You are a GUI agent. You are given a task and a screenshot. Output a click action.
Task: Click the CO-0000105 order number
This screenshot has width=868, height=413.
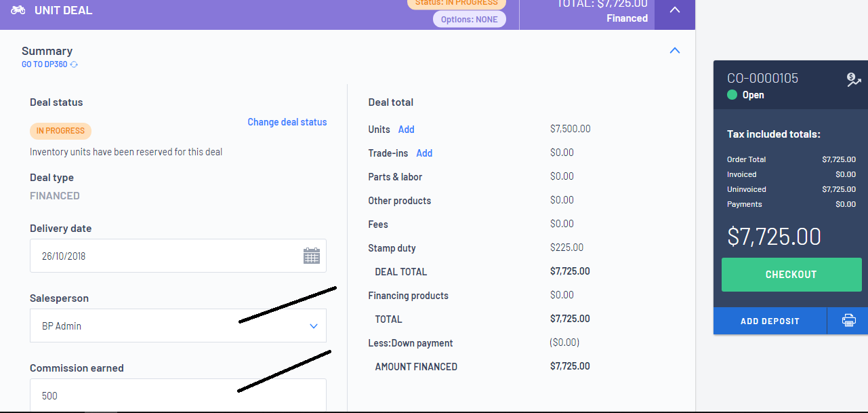point(762,78)
